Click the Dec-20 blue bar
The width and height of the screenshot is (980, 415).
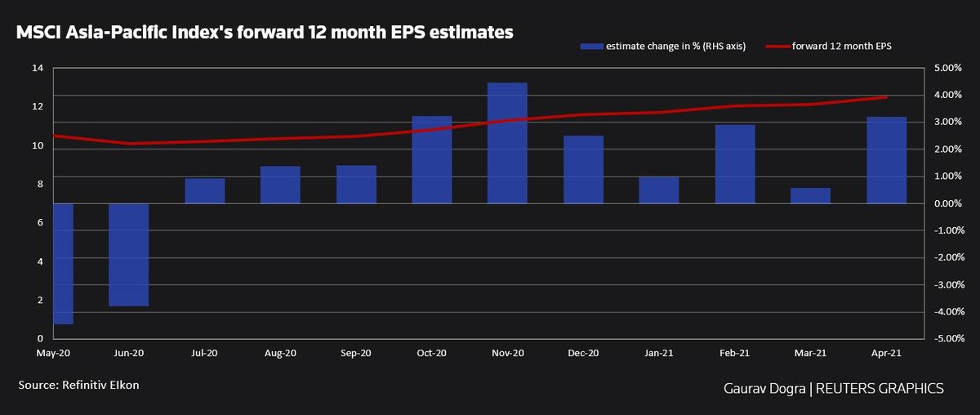point(583,169)
